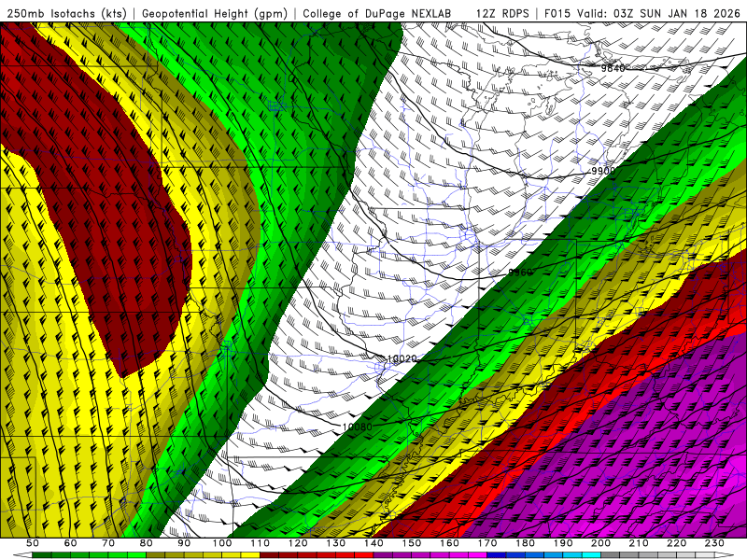Click the 220 value on the color scale
Screen dimensions: 747x560
click(x=677, y=543)
